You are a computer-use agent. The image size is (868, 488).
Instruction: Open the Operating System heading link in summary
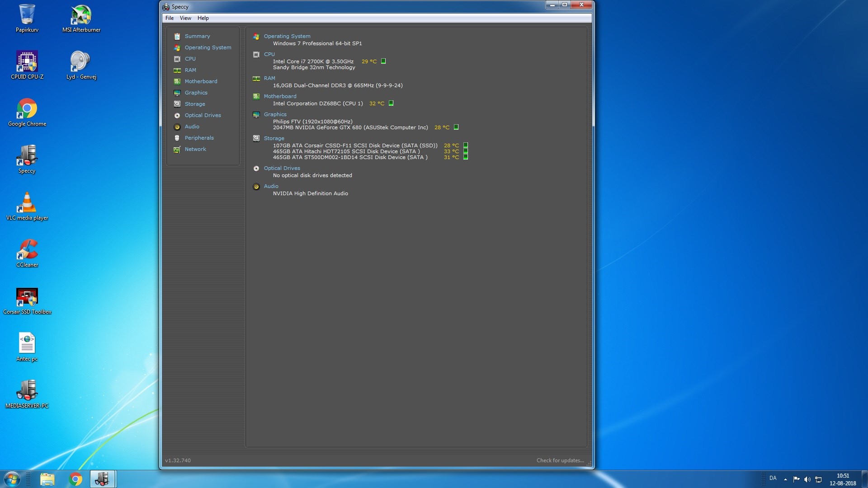tap(287, 36)
